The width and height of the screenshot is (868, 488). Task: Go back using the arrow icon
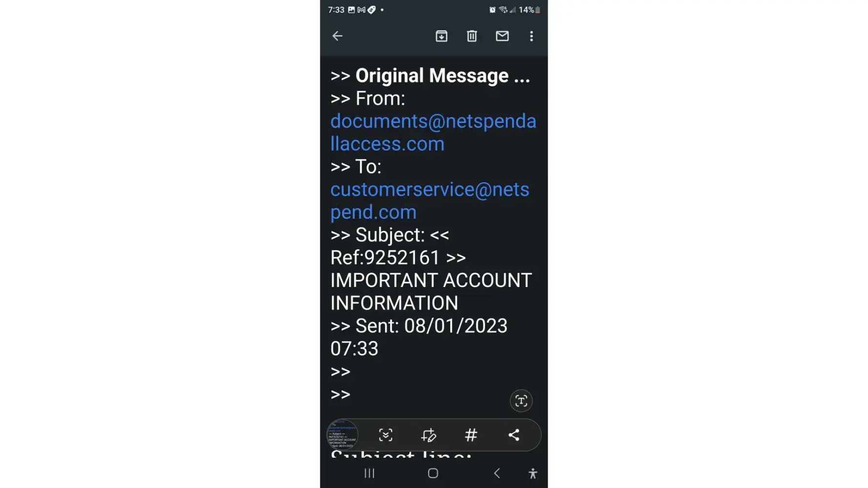(337, 36)
